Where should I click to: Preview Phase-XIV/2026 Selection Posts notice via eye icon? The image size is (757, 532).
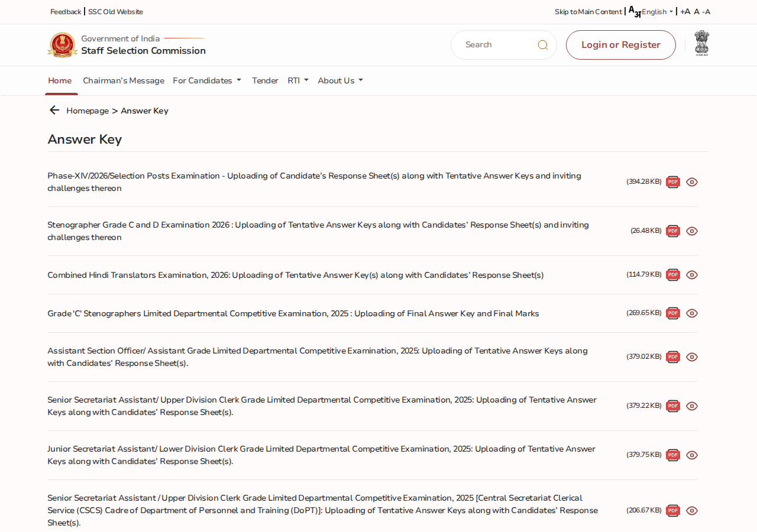692,182
